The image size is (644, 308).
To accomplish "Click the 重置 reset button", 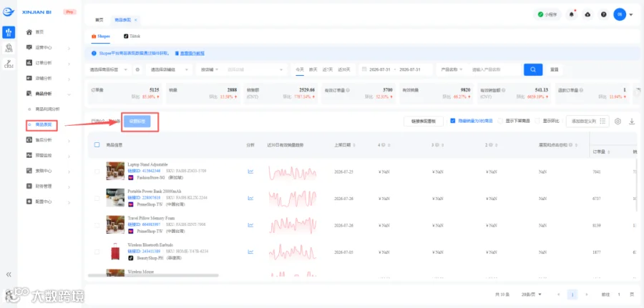I will [x=555, y=70].
